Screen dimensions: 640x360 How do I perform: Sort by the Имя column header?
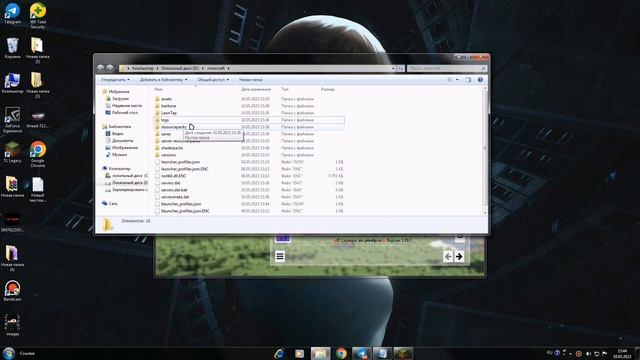point(158,89)
